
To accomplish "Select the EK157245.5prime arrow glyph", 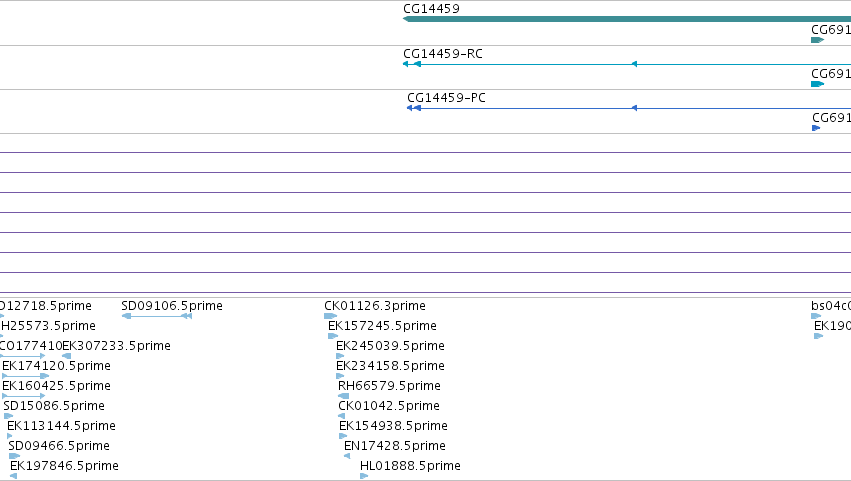I will 333,336.
